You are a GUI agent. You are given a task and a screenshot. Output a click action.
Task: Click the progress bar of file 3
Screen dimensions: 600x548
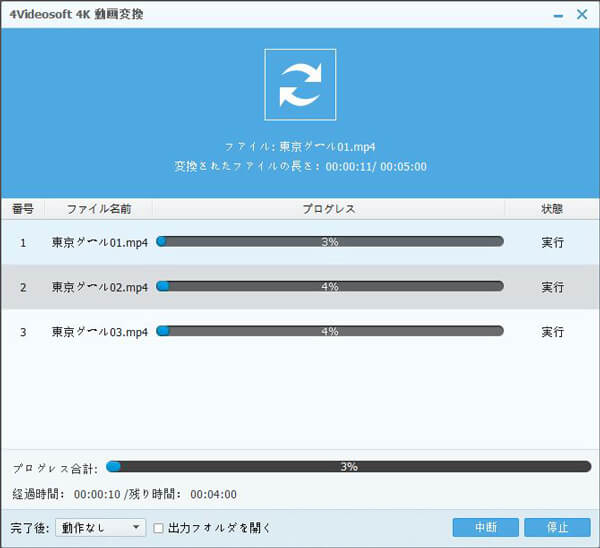[x=330, y=330]
